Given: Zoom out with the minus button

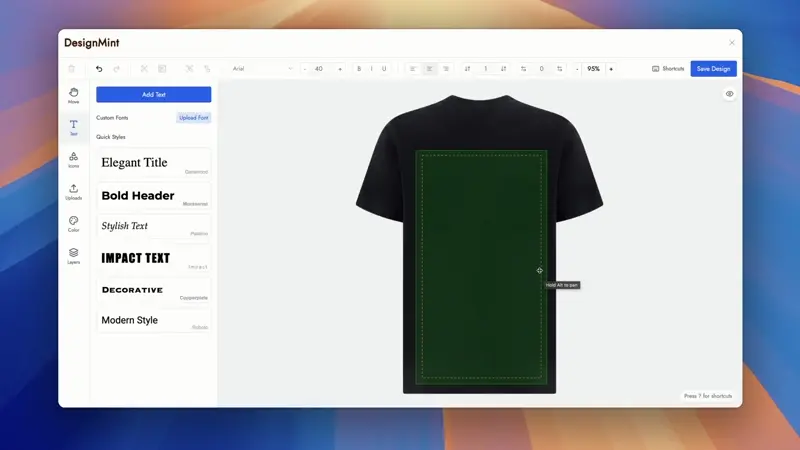Looking at the screenshot, I should [x=577, y=68].
